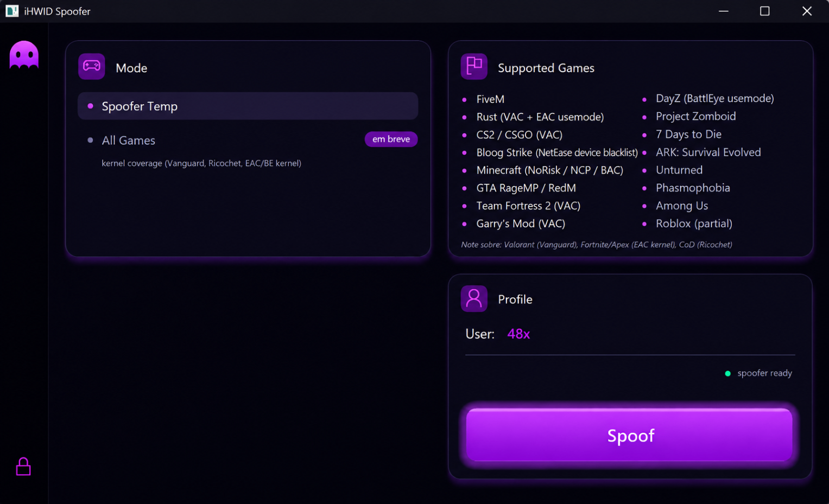Start spoofing with the Spoof button
The height and width of the screenshot is (504, 829).
click(629, 435)
